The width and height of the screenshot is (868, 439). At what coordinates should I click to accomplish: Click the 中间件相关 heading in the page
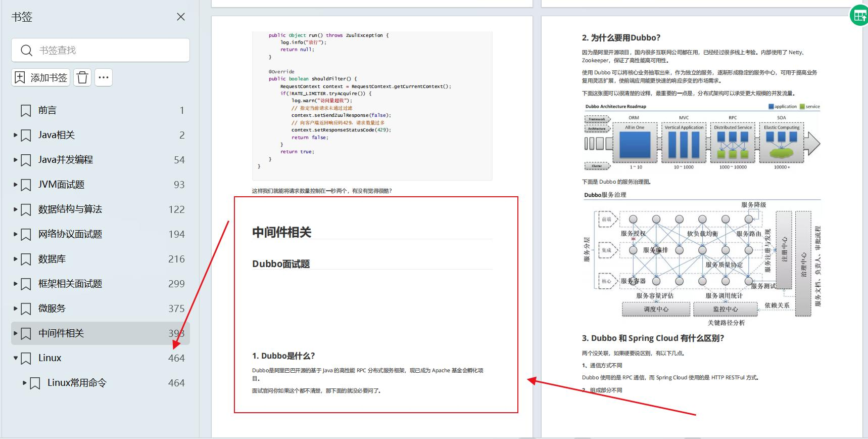[282, 232]
